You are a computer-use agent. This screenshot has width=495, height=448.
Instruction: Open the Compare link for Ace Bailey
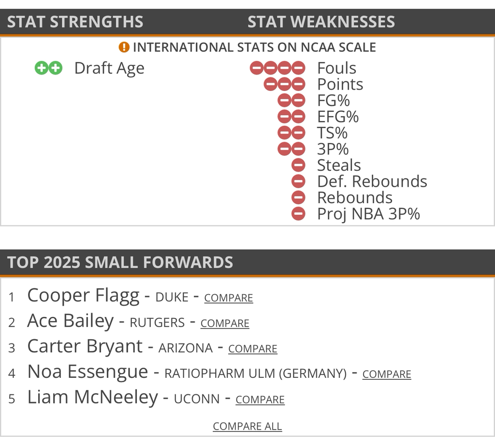tap(225, 324)
